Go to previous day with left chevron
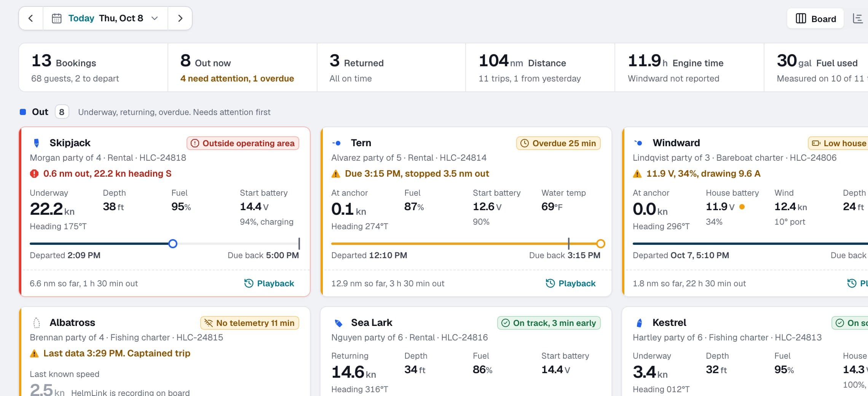Viewport: 868px width, 396px height. pyautogui.click(x=31, y=18)
